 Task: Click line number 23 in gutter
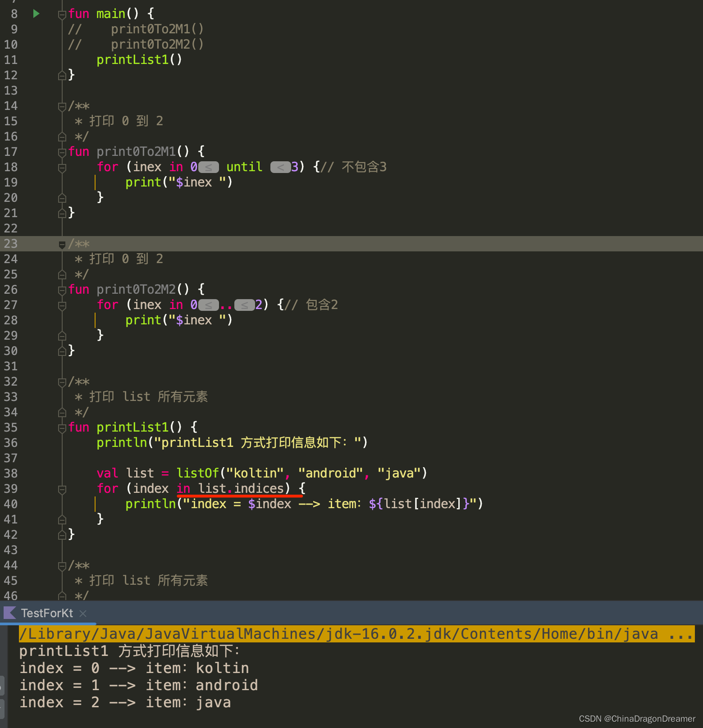(x=10, y=244)
